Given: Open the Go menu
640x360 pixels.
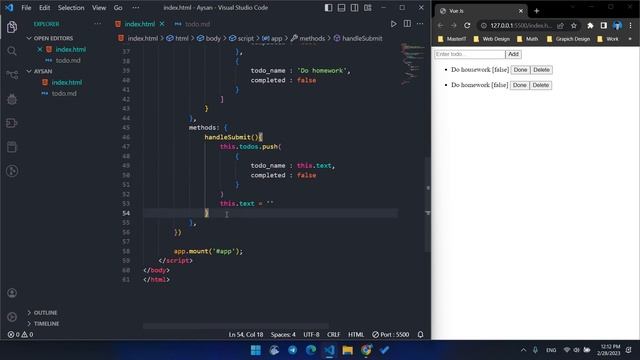Looking at the screenshot, I should (118, 8).
